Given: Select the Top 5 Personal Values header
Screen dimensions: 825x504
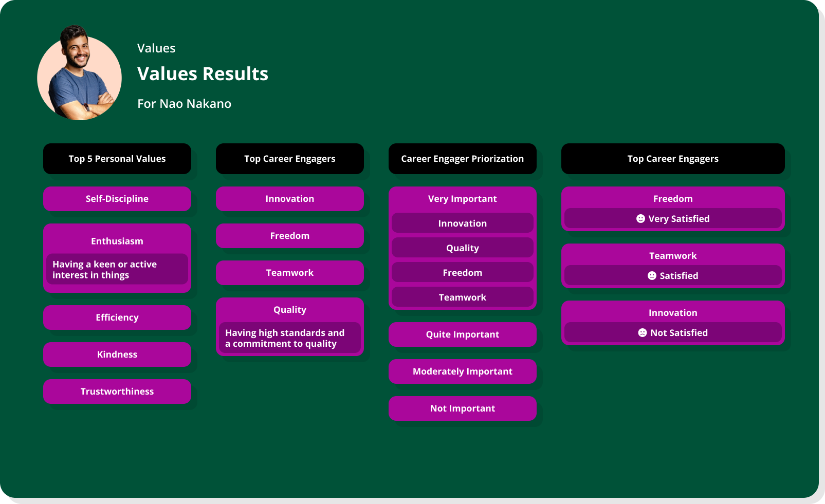Looking at the screenshot, I should pos(117,159).
